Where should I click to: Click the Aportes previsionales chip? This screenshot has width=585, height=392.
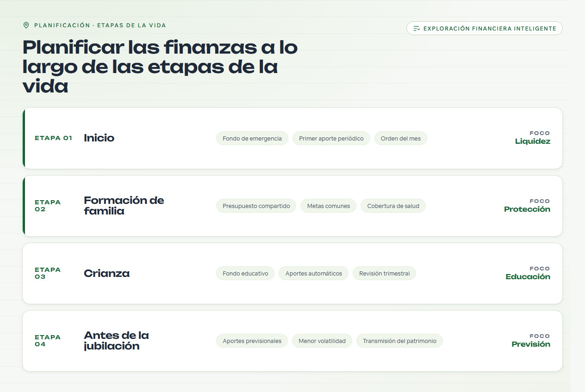tap(252, 341)
